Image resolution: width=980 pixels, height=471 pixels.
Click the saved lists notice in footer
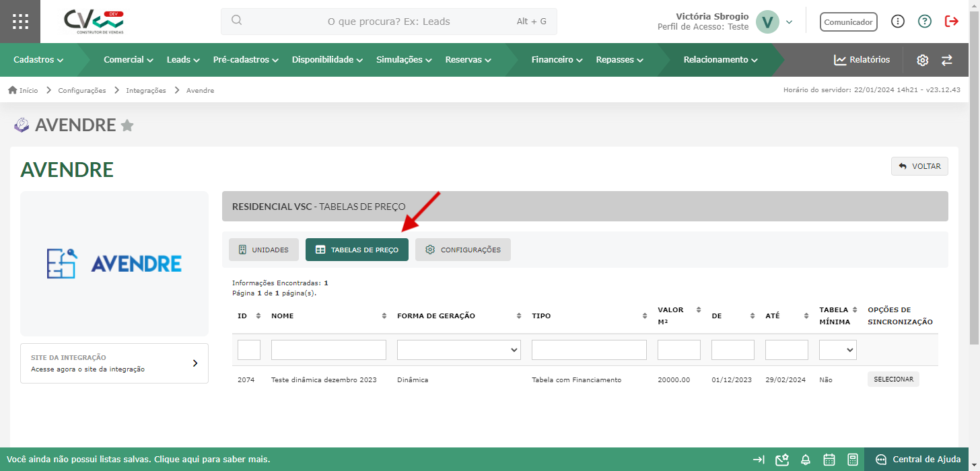click(x=139, y=460)
